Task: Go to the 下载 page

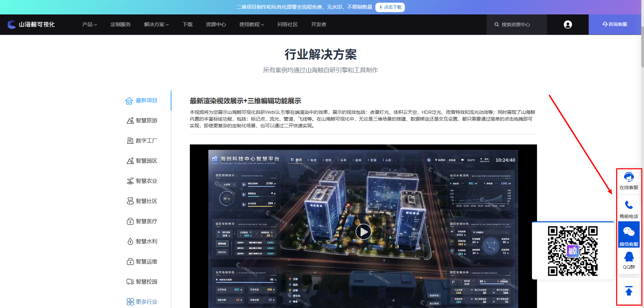Action: tap(187, 25)
